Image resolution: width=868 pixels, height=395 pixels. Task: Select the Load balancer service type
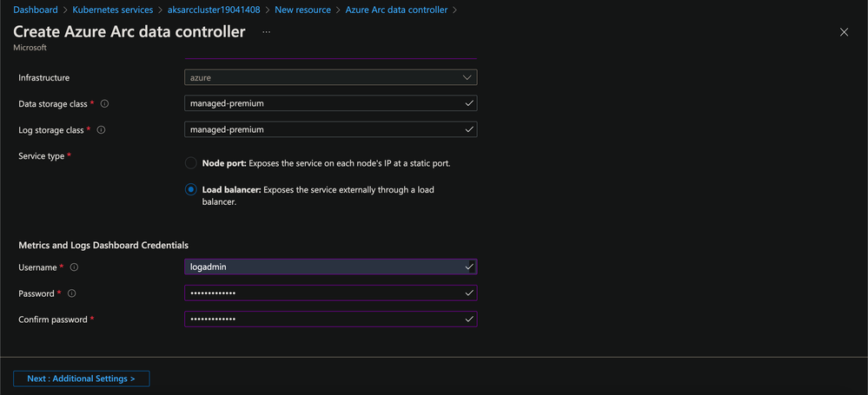190,190
